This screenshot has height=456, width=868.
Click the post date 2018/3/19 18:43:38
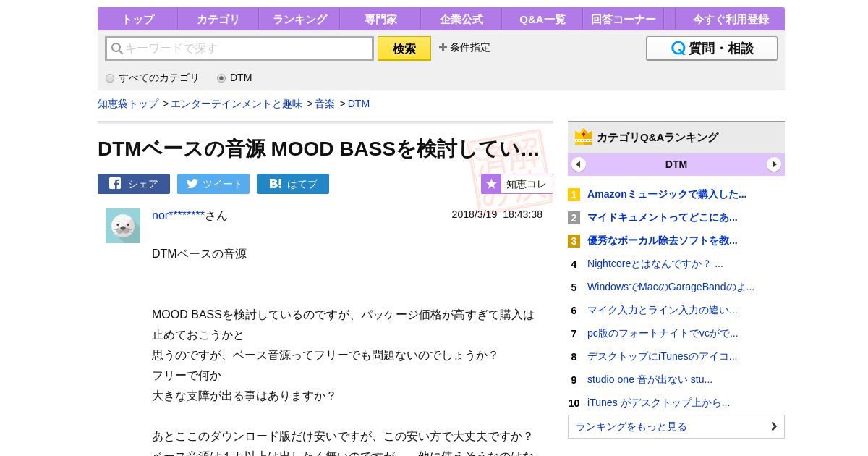pos(497,214)
